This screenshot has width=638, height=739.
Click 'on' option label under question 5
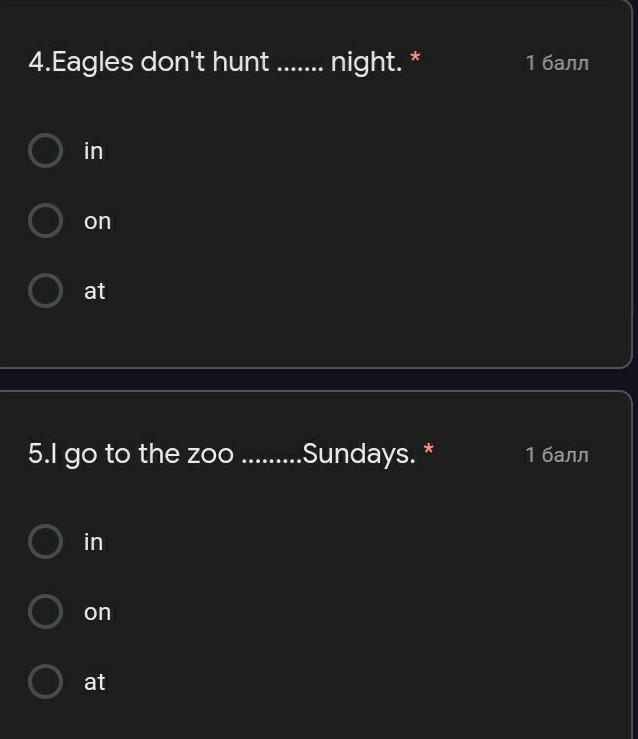tap(97, 612)
